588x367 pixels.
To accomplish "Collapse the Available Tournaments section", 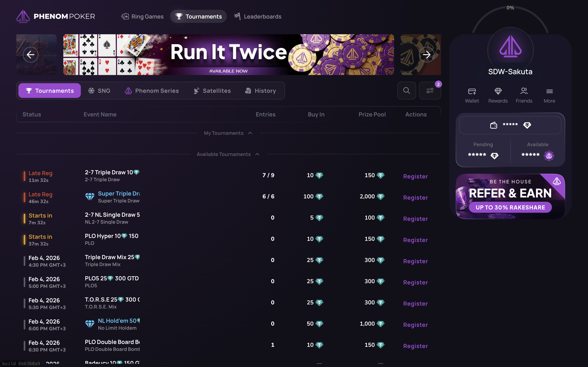I will coord(257,154).
